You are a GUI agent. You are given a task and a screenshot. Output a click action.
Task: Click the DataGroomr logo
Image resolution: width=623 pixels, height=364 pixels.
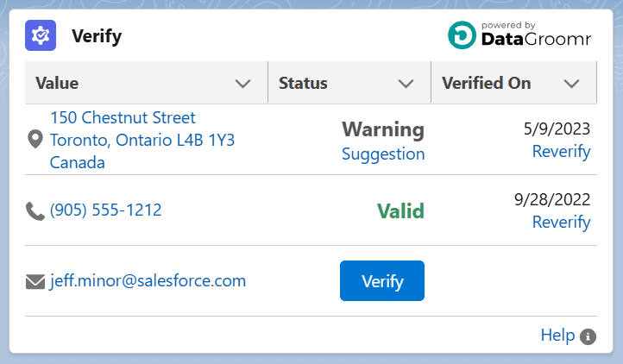click(x=519, y=35)
